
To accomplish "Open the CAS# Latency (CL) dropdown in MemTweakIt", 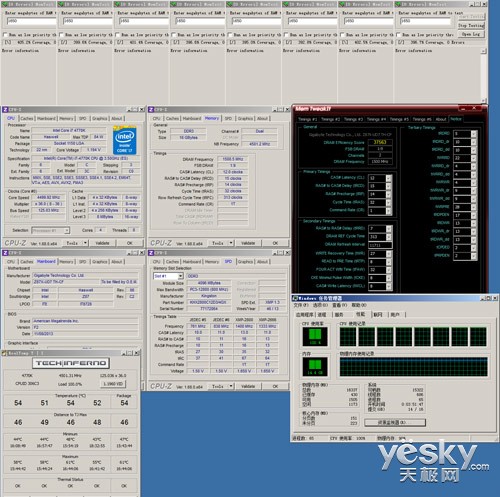I will click(388, 178).
